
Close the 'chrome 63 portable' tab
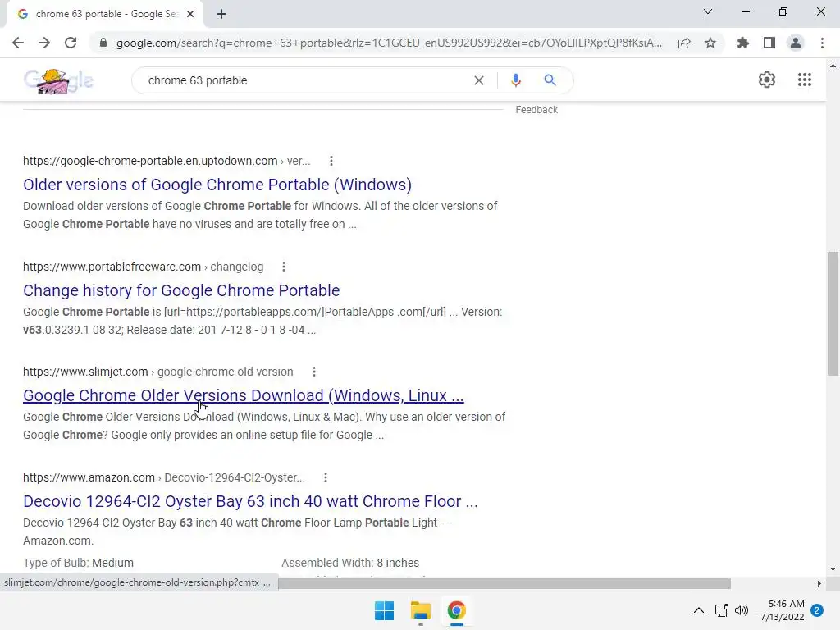[x=190, y=15]
